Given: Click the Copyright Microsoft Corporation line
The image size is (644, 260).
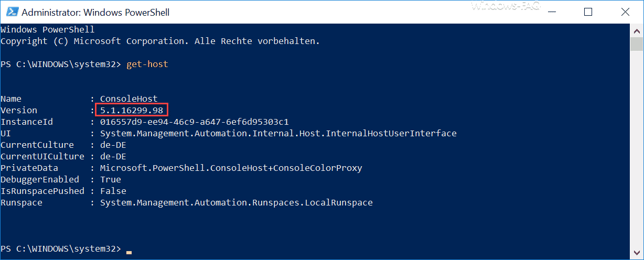Looking at the screenshot, I should tap(160, 41).
